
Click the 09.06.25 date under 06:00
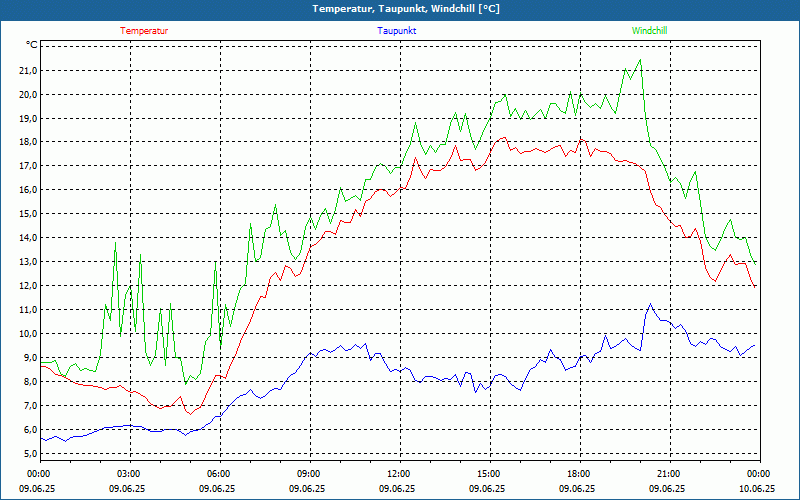[218, 488]
